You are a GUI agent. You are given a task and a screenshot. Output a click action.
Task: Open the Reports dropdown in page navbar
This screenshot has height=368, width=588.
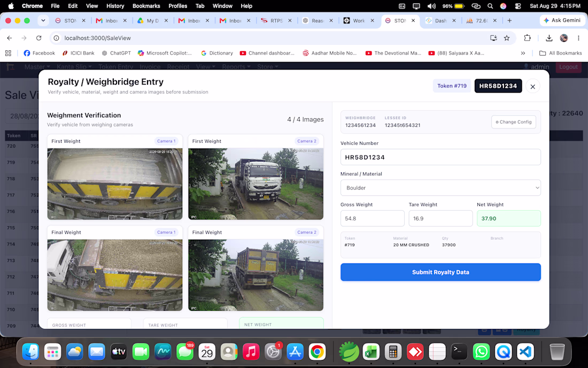point(236,67)
